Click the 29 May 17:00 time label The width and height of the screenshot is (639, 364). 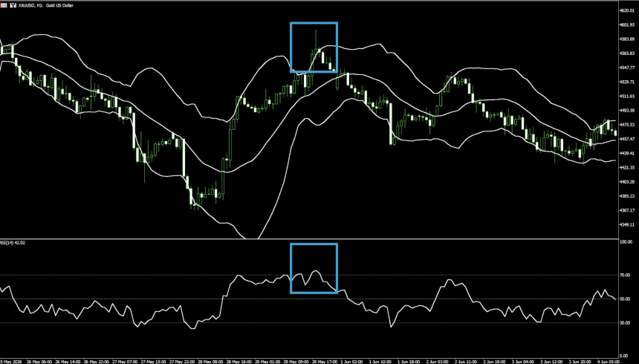pyautogui.click(x=325, y=362)
